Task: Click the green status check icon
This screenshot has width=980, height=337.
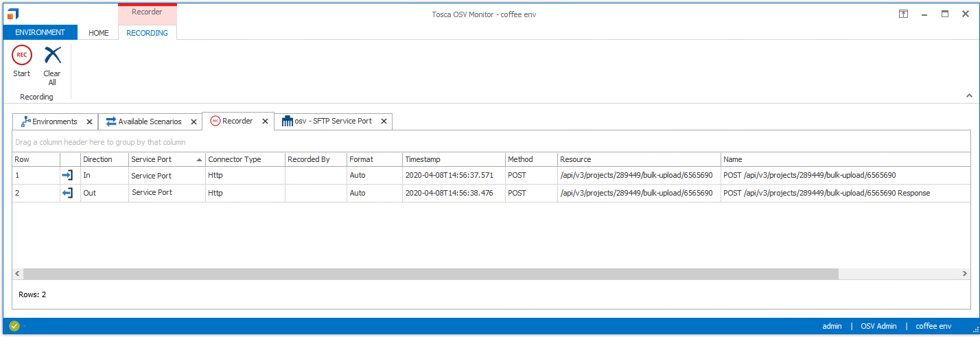Action: click(14, 326)
